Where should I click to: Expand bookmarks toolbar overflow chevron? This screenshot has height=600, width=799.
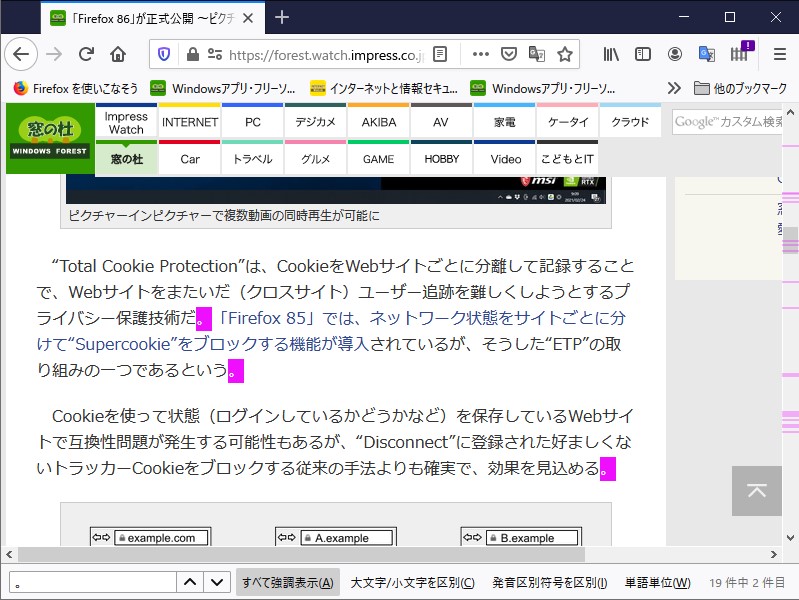click(674, 88)
